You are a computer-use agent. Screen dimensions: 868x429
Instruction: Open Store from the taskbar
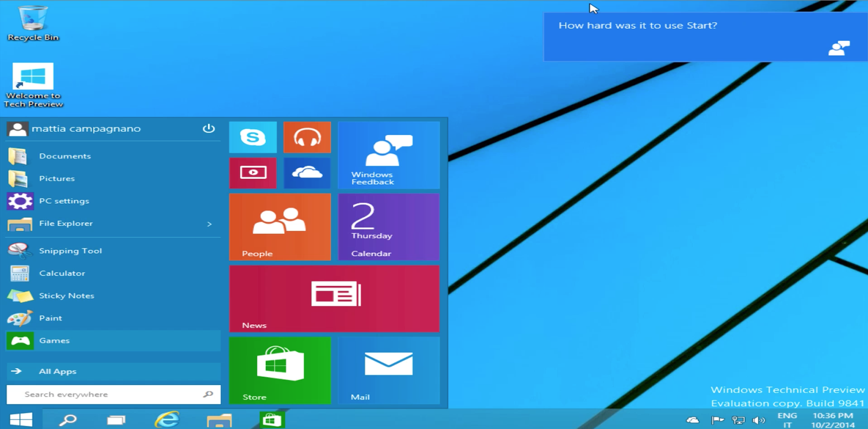pos(271,419)
